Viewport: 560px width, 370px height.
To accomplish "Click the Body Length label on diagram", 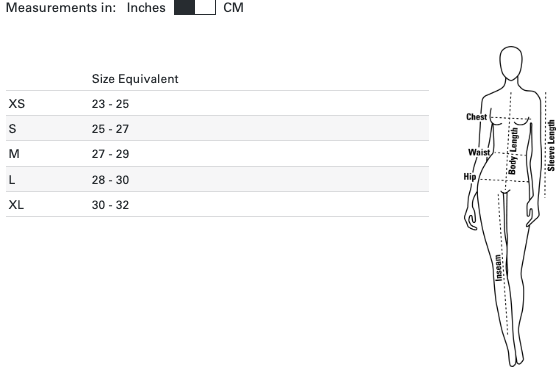I will click(x=513, y=151).
